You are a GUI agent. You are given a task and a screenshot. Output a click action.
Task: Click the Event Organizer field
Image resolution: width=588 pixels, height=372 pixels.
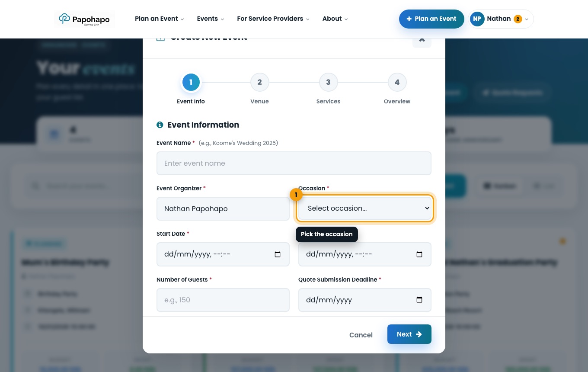pos(223,208)
